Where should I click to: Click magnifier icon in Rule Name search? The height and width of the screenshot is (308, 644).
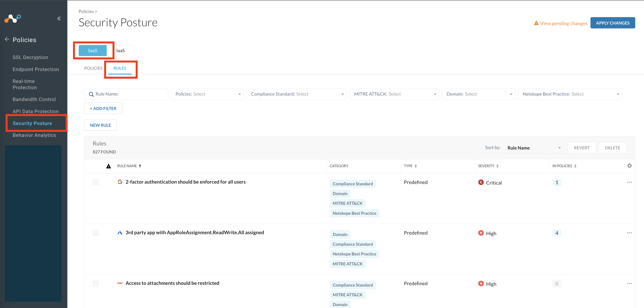tap(91, 94)
